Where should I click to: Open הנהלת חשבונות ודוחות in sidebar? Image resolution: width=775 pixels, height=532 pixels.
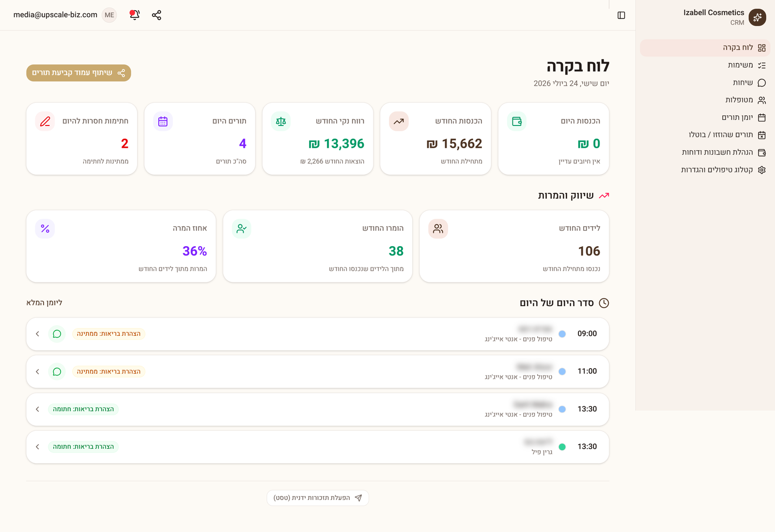click(x=705, y=152)
